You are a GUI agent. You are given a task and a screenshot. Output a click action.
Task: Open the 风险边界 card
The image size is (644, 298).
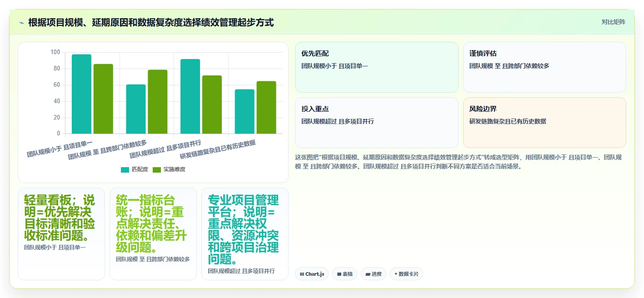click(x=544, y=123)
